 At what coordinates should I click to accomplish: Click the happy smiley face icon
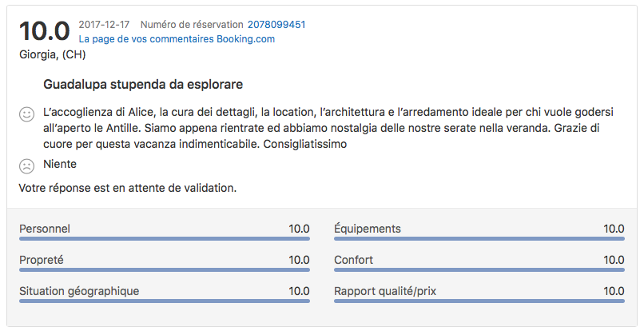26,114
